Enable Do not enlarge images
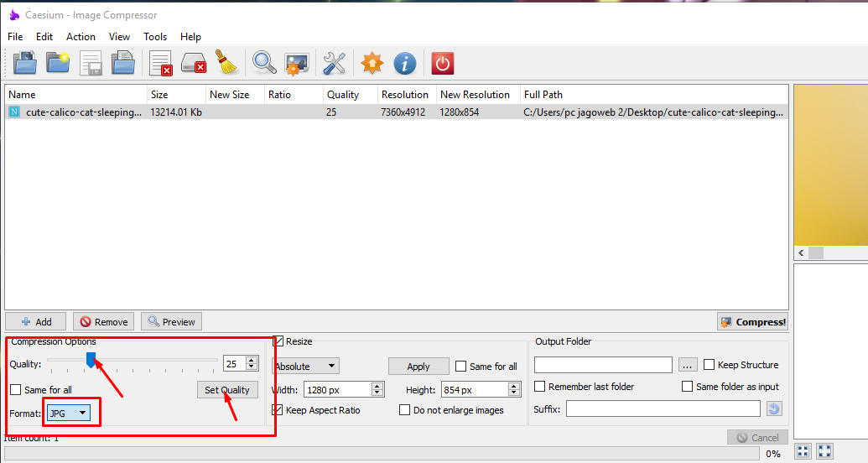 coord(405,410)
